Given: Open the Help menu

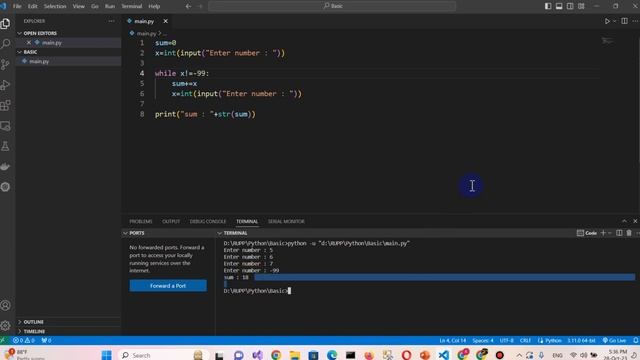Looking at the screenshot, I should tap(154, 6).
